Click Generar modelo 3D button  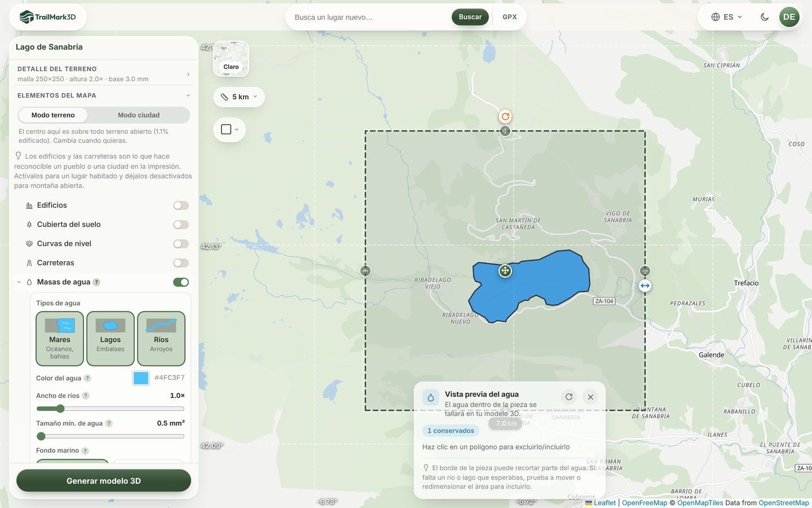click(x=104, y=481)
